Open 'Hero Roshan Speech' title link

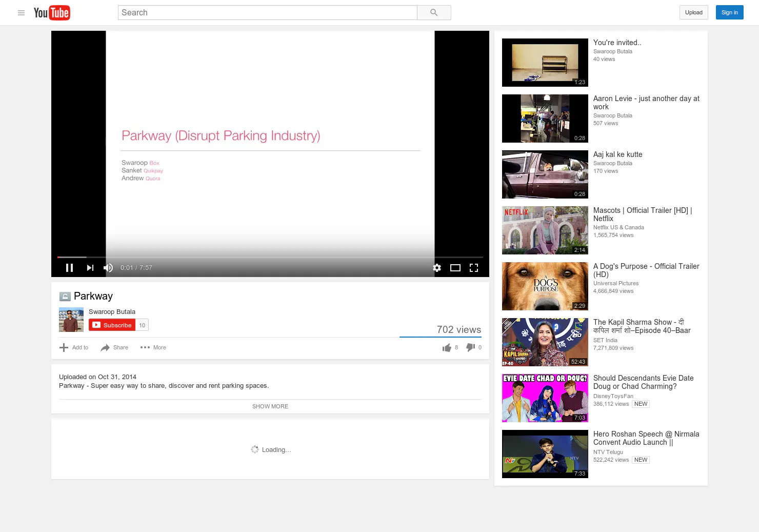646,438
